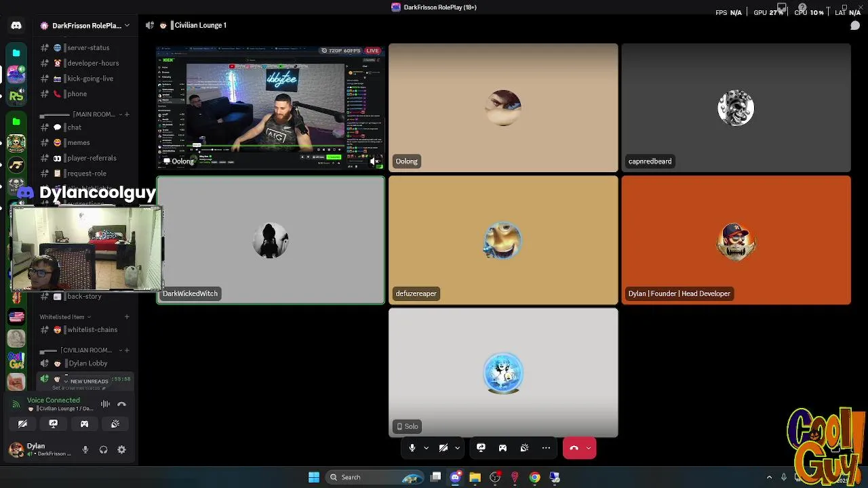Viewport: 868px width, 488px height.
Task: Turn on camera in the call control bar
Action: (443, 448)
